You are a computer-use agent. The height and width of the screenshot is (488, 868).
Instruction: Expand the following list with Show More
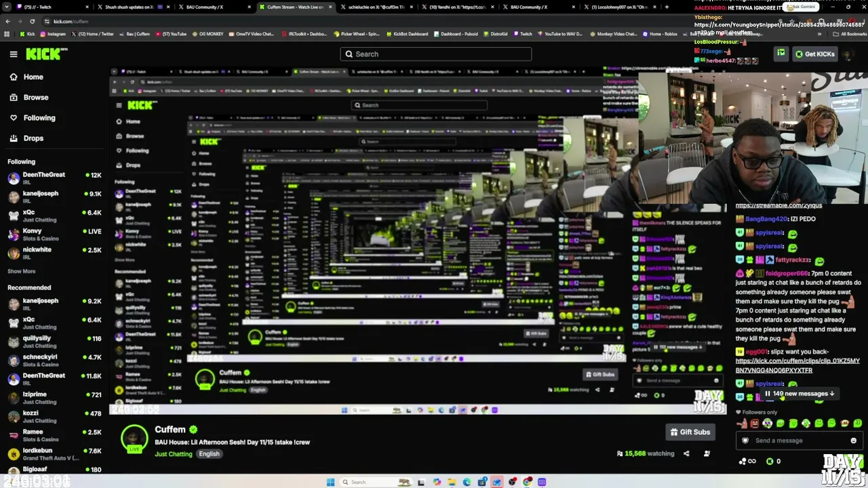pyautogui.click(x=22, y=271)
